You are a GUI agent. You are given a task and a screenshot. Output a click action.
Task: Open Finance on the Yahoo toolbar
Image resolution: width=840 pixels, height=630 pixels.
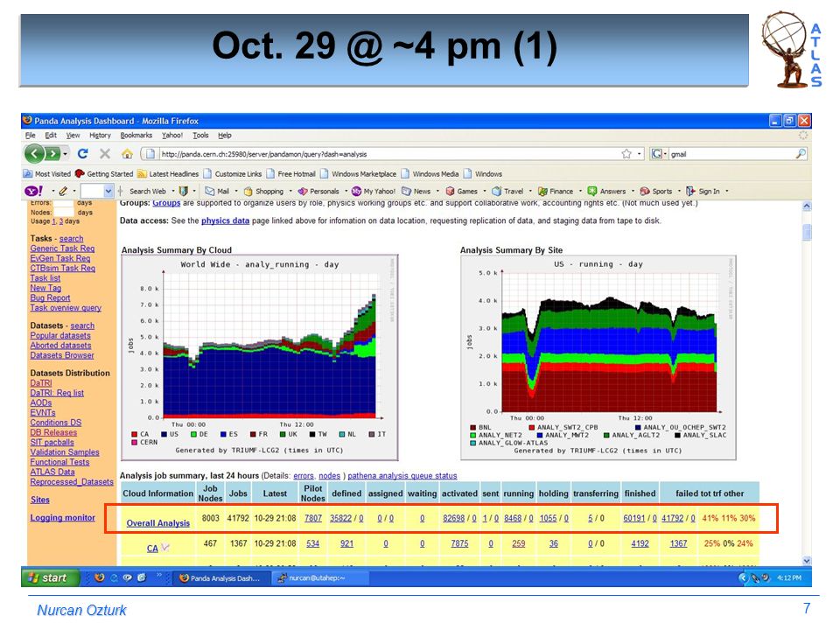(556, 192)
